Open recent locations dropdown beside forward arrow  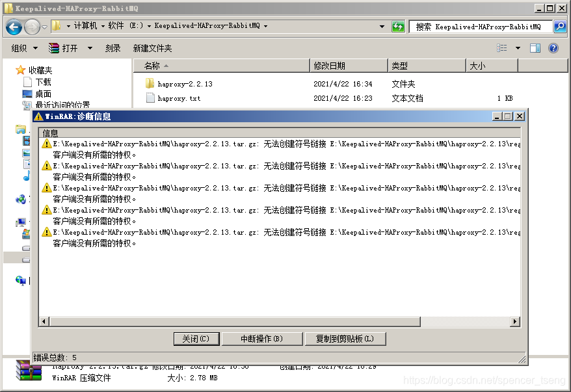click(x=44, y=27)
